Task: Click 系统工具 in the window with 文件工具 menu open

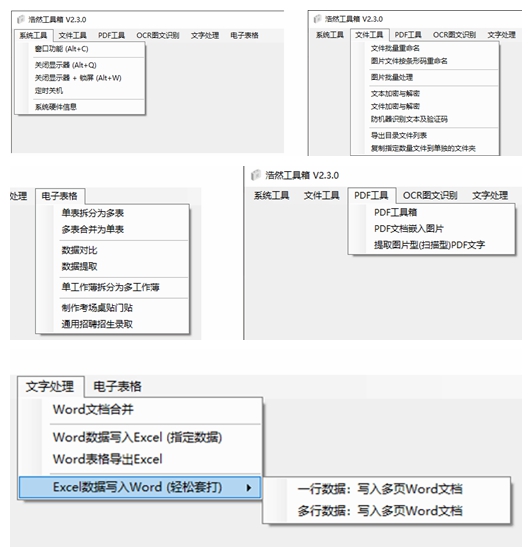Action: coord(330,35)
